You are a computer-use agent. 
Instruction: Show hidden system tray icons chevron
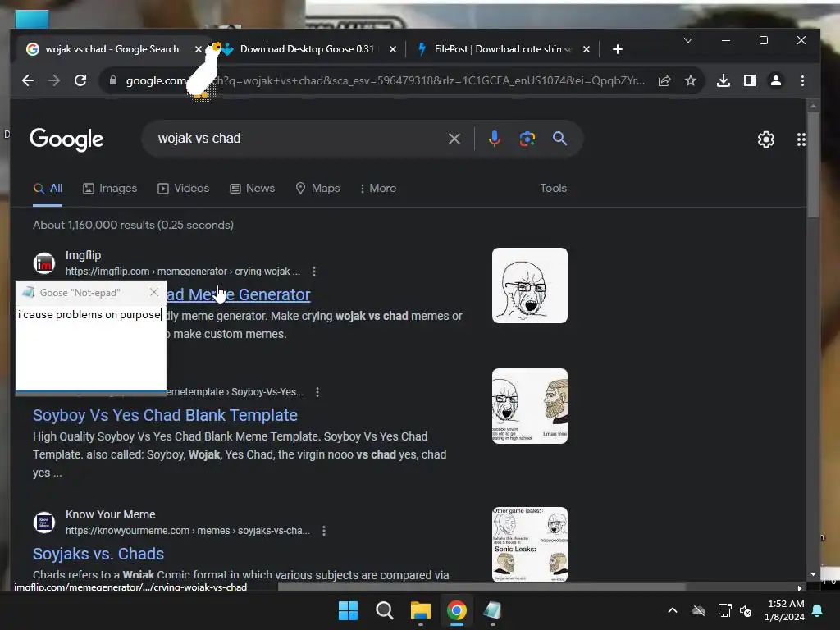coord(673,610)
